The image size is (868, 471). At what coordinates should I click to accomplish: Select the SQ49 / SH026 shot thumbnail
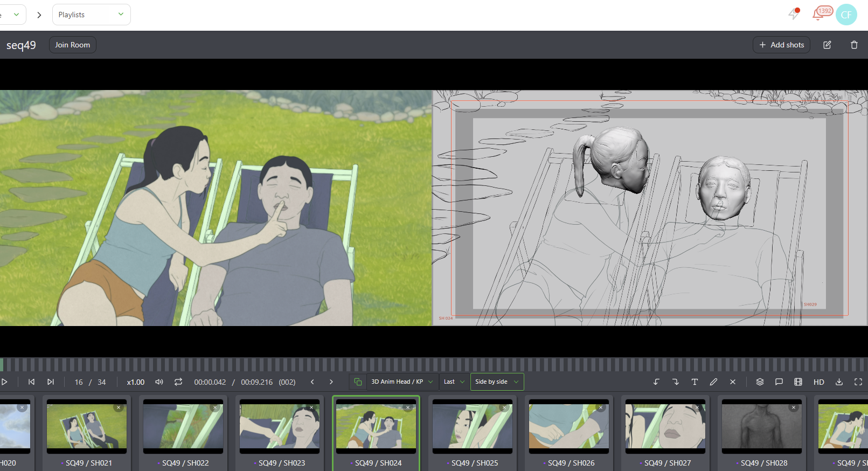(569, 426)
